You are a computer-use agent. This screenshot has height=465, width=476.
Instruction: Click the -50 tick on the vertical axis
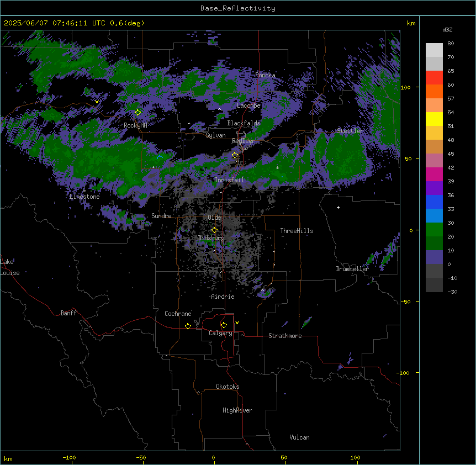405,302
